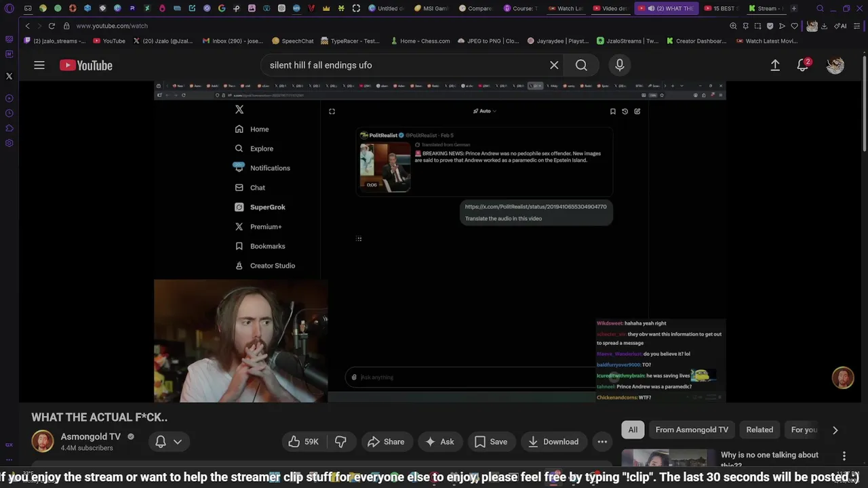Go back with browser back arrow
Image resolution: width=868 pixels, height=488 pixels.
27,26
